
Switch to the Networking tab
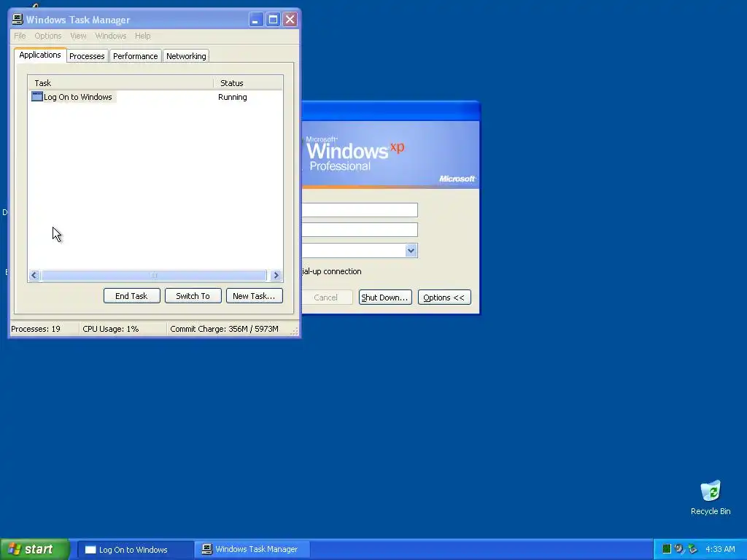pyautogui.click(x=186, y=56)
